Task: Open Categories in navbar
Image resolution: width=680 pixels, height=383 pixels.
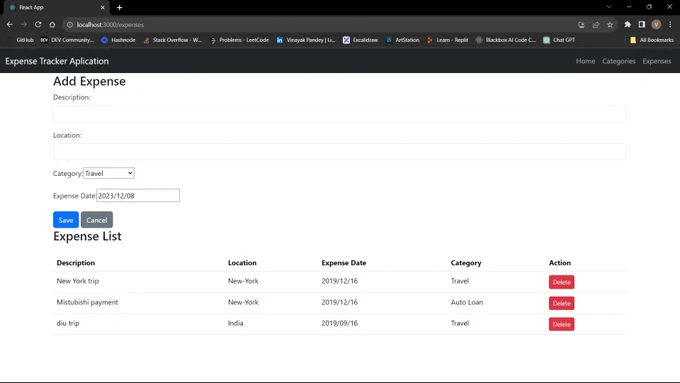Action: (x=618, y=61)
